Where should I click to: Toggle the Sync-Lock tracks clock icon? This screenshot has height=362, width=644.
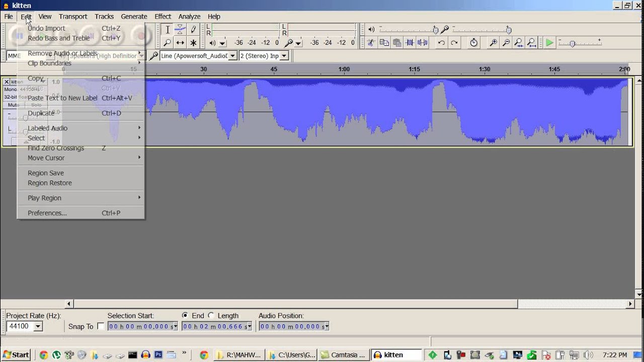coord(473,43)
